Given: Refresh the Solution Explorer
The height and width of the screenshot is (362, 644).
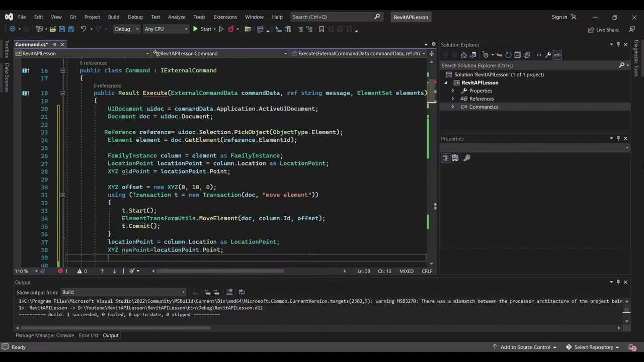Looking at the screenshot, I should [x=508, y=55].
